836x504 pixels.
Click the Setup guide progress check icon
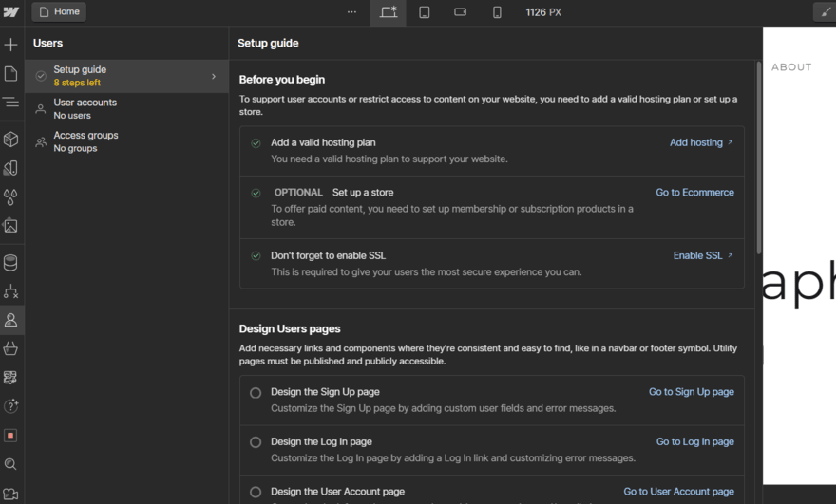41,76
